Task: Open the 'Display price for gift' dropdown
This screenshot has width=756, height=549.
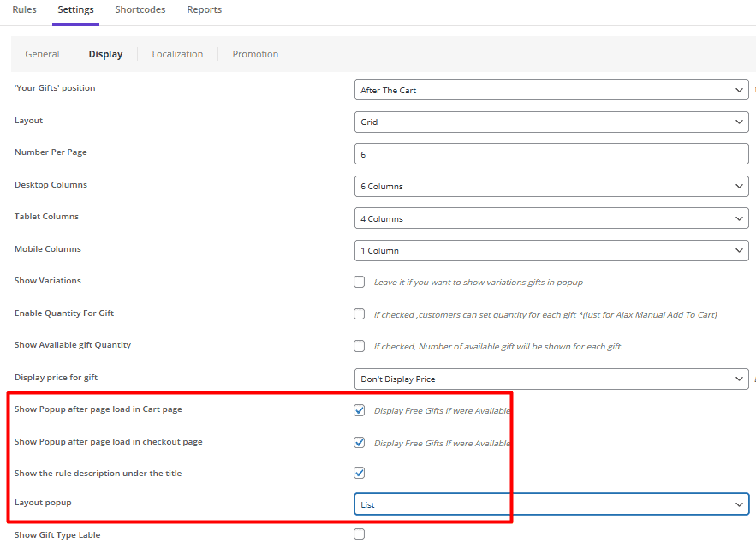Action: click(551, 379)
